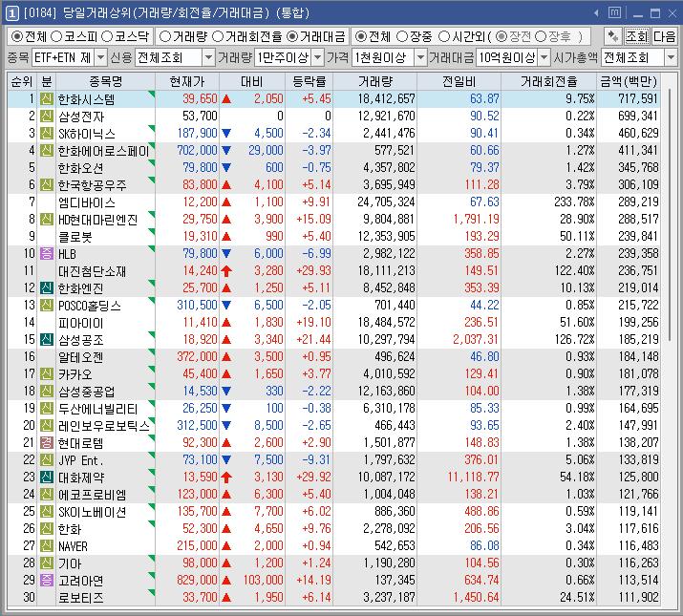Sort by the 거래회전율 column header
This screenshot has width=683, height=616.
(x=548, y=81)
